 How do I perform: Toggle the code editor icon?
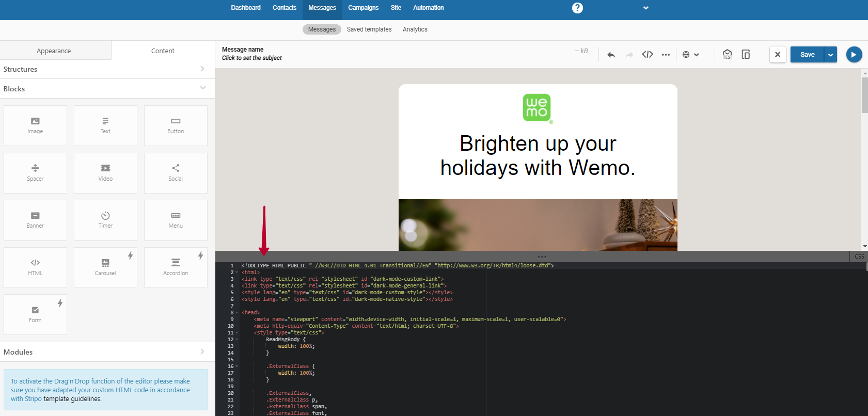point(648,54)
